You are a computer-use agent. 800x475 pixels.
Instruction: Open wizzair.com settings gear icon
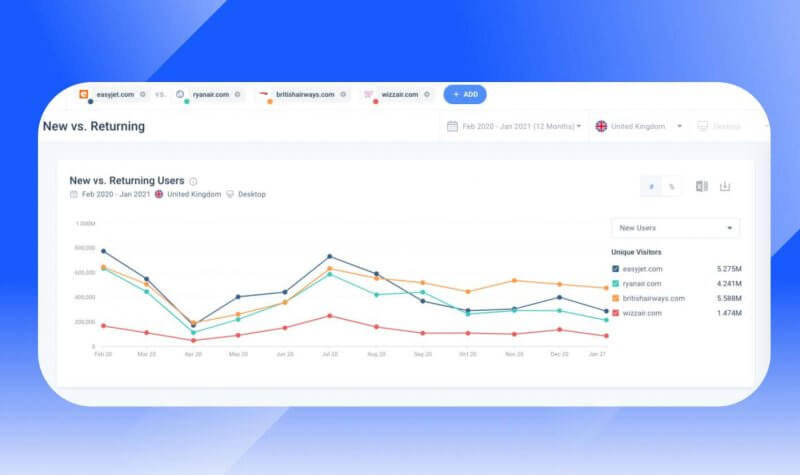[427, 94]
